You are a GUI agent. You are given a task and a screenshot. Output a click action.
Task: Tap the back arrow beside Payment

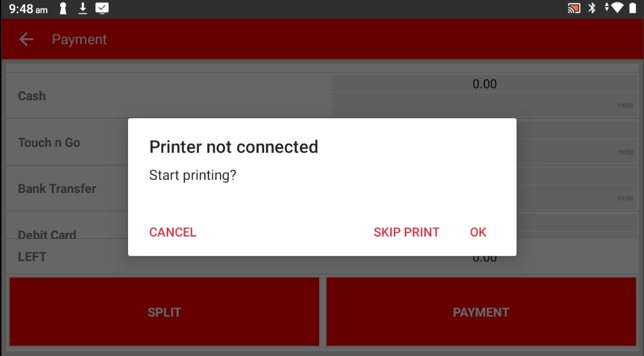tap(27, 39)
